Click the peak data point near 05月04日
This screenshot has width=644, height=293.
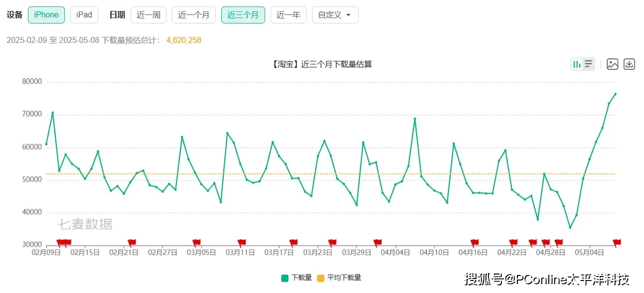click(x=615, y=94)
